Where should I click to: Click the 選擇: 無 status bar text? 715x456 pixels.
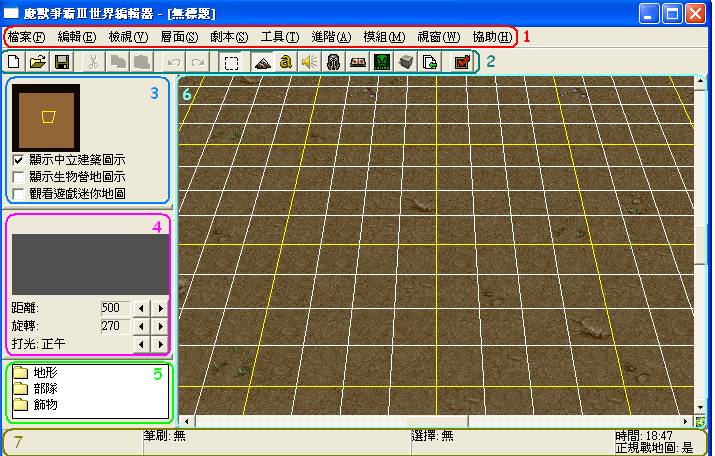432,436
